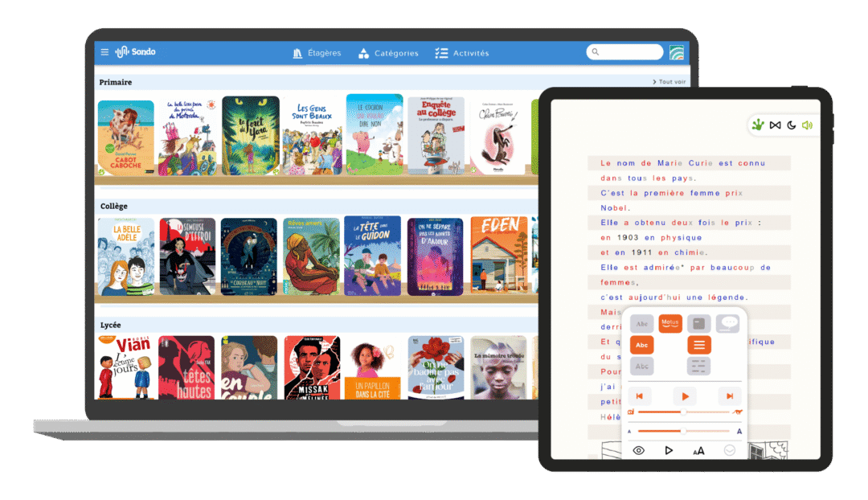Select the bottom grey 'Abc' text style
Screen dimensions: 868x500
[x=641, y=366]
